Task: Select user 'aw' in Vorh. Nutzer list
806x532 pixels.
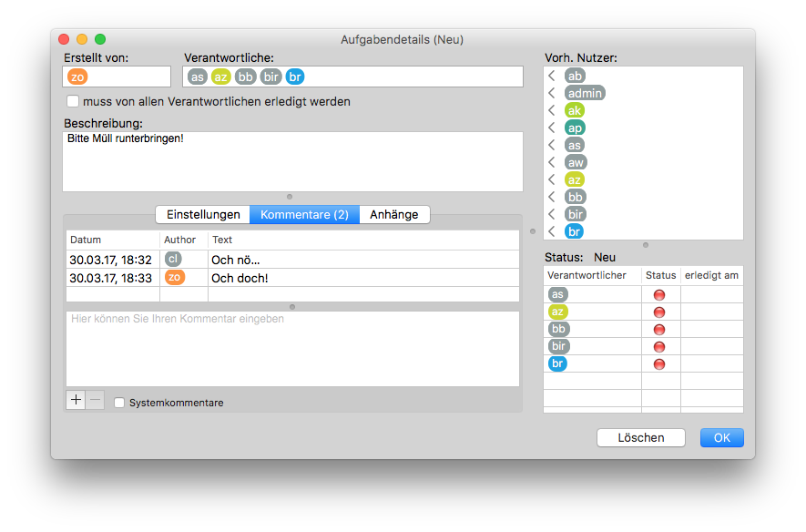Action: tap(576, 162)
